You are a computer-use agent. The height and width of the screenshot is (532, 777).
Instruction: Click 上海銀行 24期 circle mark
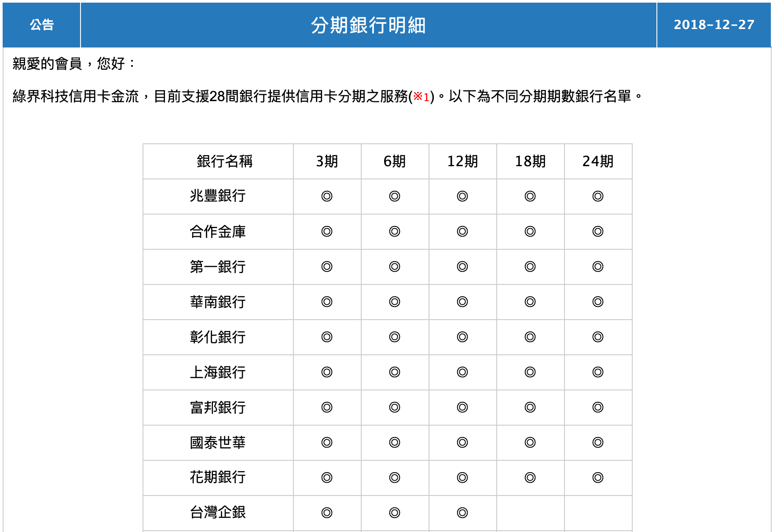tap(597, 372)
